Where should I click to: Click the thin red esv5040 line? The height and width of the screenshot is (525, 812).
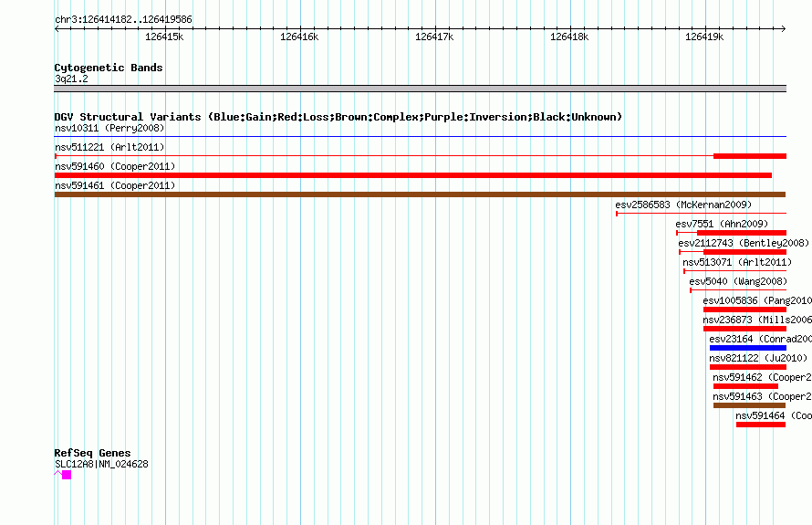pos(738,290)
